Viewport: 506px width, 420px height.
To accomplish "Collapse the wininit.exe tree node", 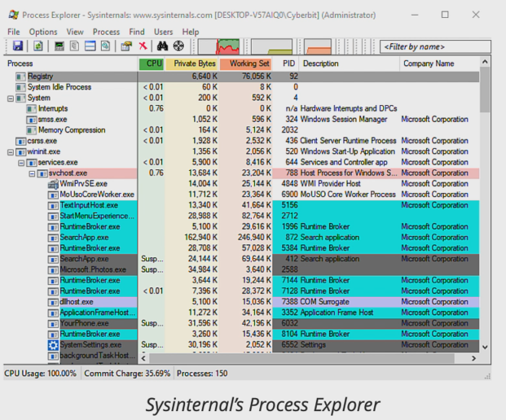I will [11, 152].
